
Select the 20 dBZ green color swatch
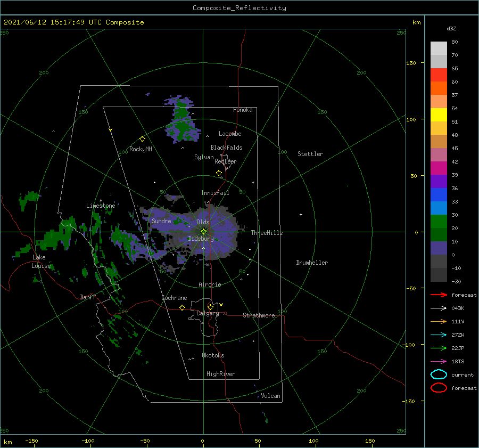[439, 222]
